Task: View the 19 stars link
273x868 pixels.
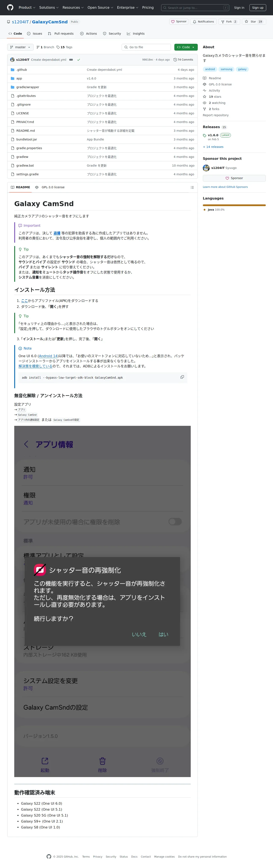Action: point(212,97)
